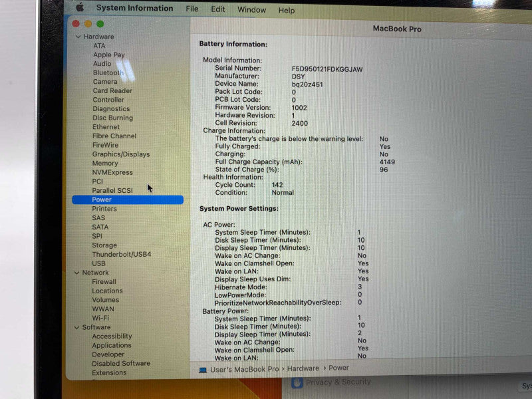The height and width of the screenshot is (399, 532).
Task: Select FireWire in the sidebar
Action: click(x=106, y=145)
